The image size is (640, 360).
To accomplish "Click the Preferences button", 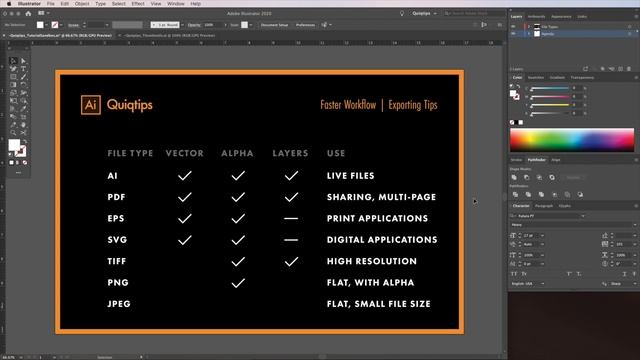I will click(x=305, y=25).
